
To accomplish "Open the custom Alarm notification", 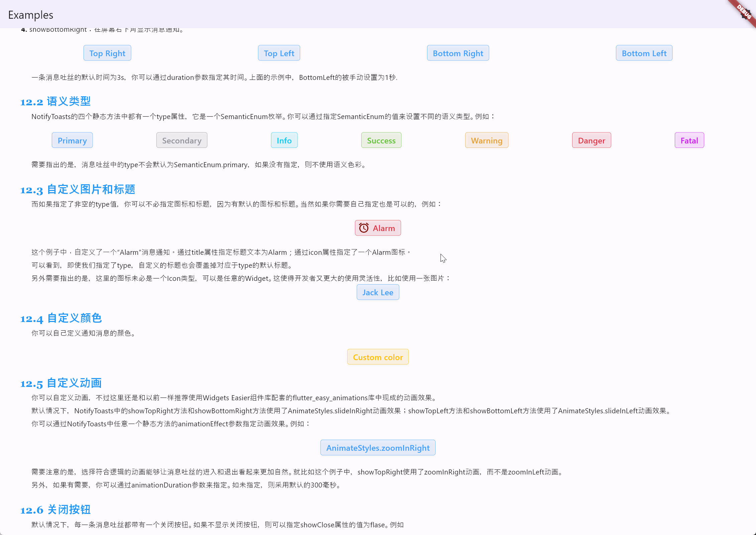I will 378,228.
